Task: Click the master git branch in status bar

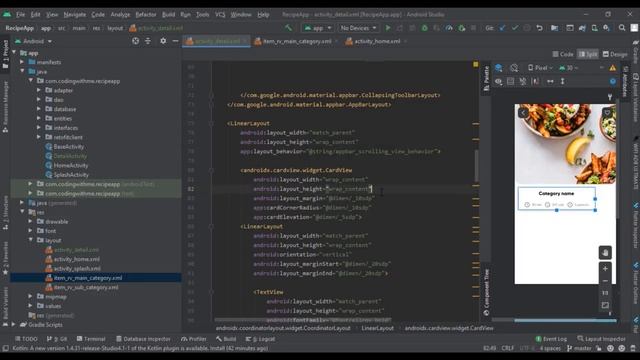Action: pyautogui.click(x=579, y=349)
